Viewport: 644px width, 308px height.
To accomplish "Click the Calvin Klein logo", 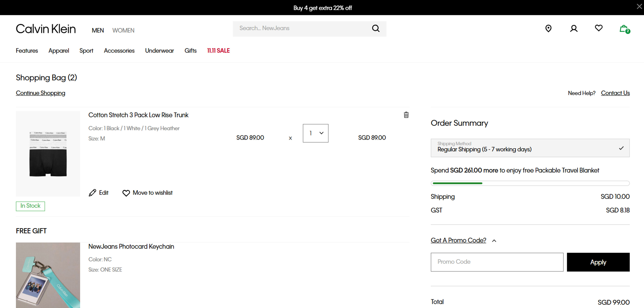I will pos(46,29).
